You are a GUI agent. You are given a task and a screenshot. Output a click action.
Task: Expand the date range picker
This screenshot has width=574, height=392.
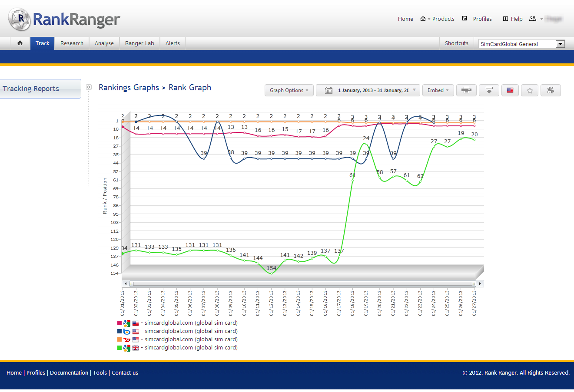click(x=368, y=90)
